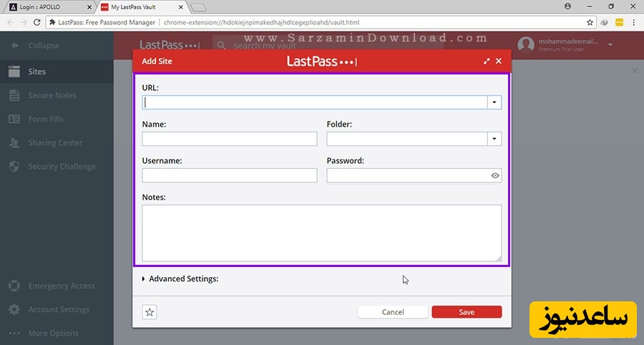The image size is (644, 345).
Task: Click the browser bookmark star icon
Action: coord(590,22)
